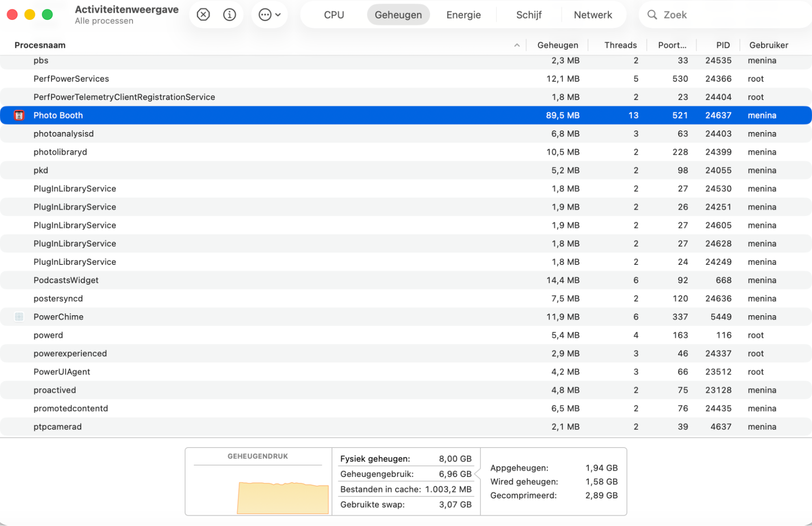The width and height of the screenshot is (812, 526).
Task: Select the PerfPowerServices process
Action: coord(406,79)
